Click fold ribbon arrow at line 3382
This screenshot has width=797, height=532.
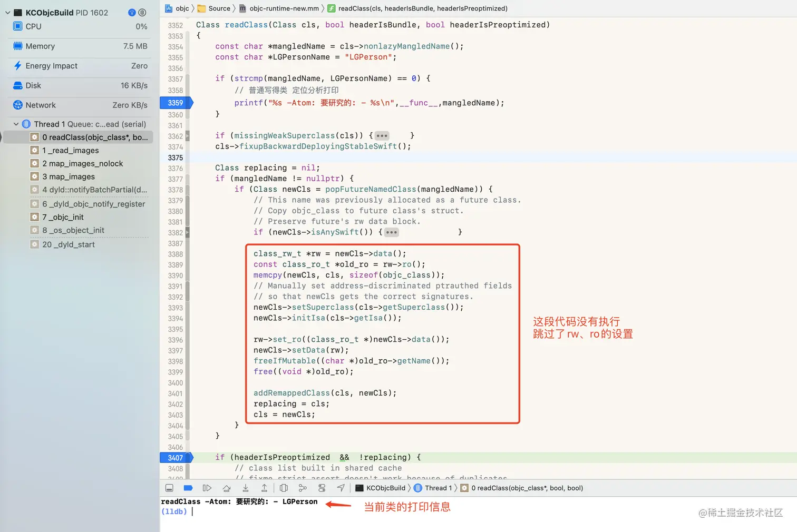click(187, 232)
